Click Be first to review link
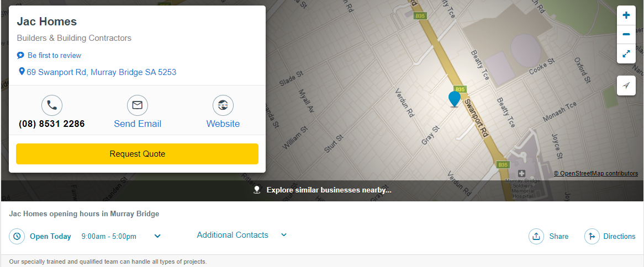 tap(55, 55)
